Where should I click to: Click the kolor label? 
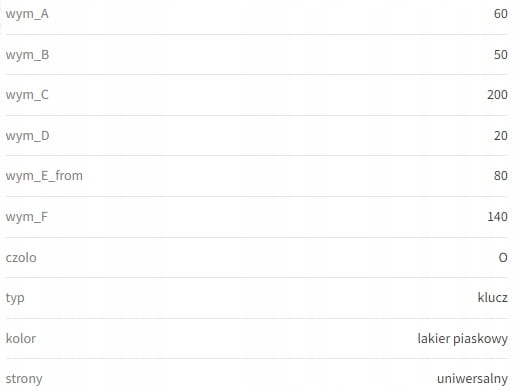coord(21,339)
